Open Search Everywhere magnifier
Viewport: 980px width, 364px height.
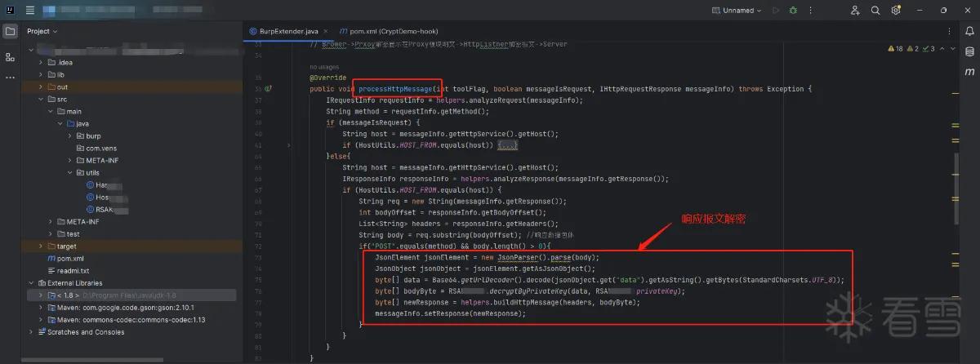point(875,11)
